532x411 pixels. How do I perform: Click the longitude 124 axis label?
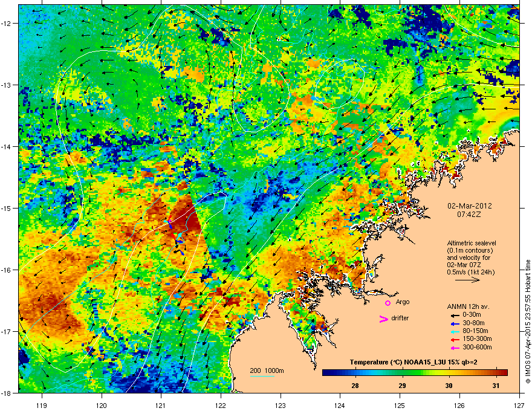click(x=340, y=405)
